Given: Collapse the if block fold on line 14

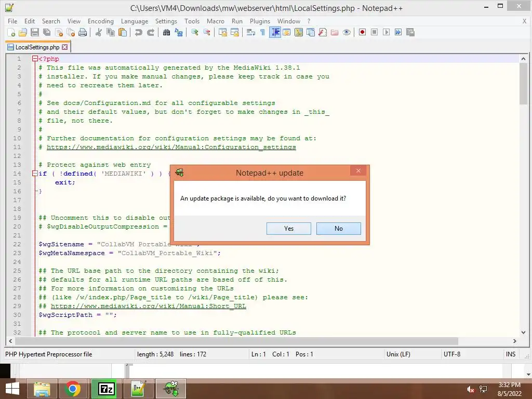Looking at the screenshot, I should (x=35, y=174).
